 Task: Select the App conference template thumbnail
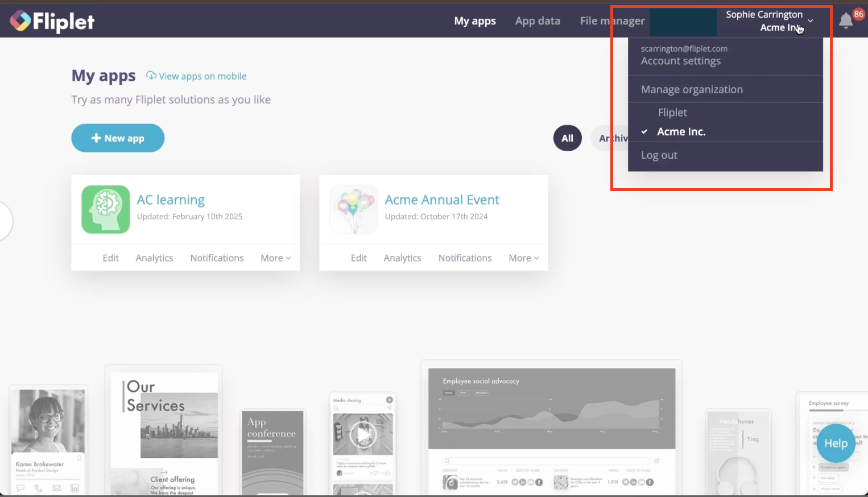coord(272,453)
